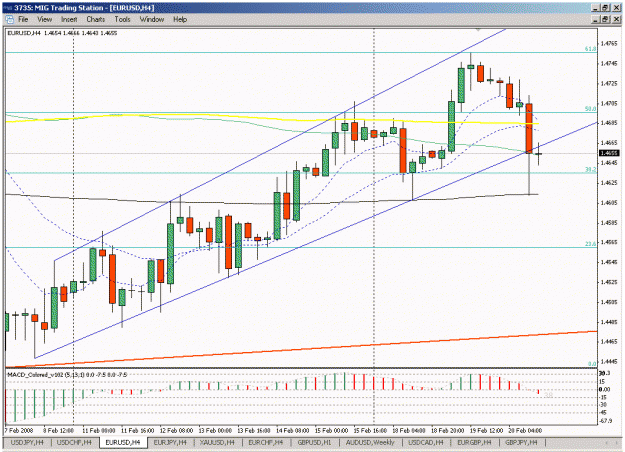Open the Charts menu
Image resolution: width=625 pixels, height=452 pixels.
click(x=96, y=19)
